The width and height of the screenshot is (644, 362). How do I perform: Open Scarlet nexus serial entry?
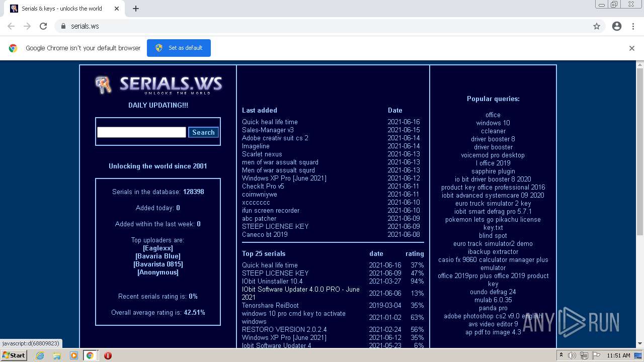tap(262, 154)
